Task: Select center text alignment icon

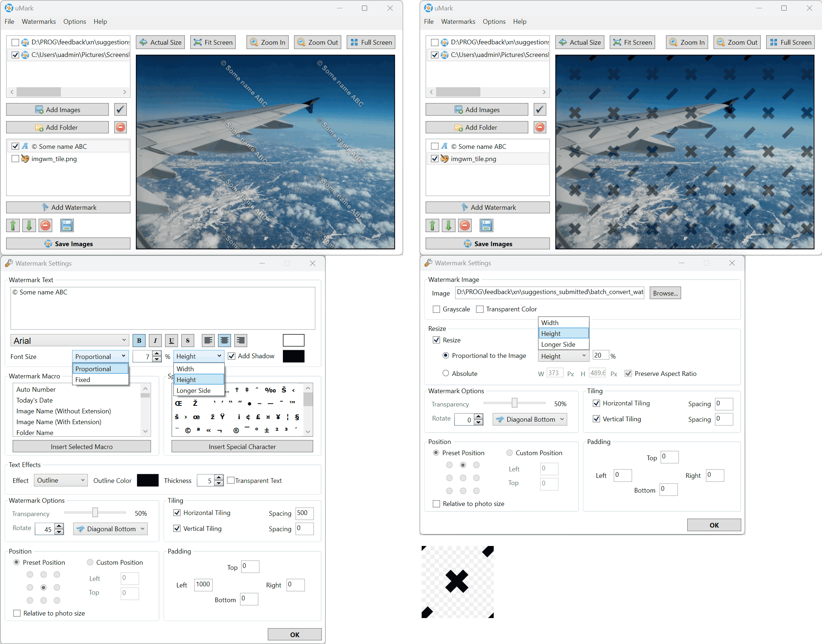Action: [x=225, y=341]
